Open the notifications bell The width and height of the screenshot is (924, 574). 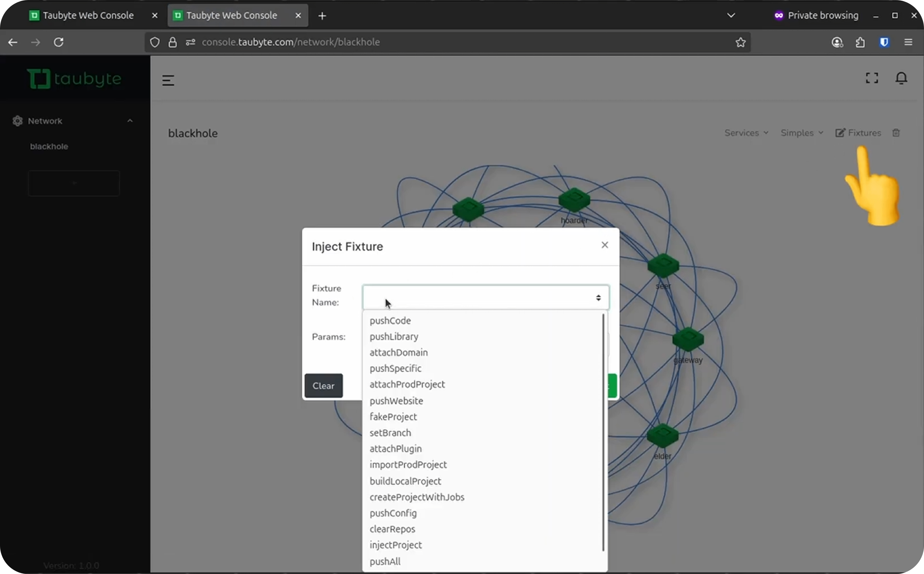pyautogui.click(x=901, y=78)
